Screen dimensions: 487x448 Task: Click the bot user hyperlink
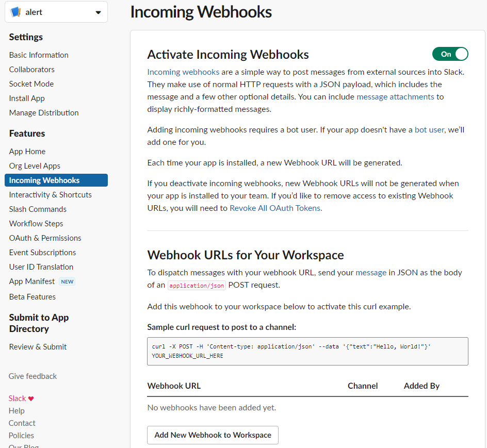(429, 130)
